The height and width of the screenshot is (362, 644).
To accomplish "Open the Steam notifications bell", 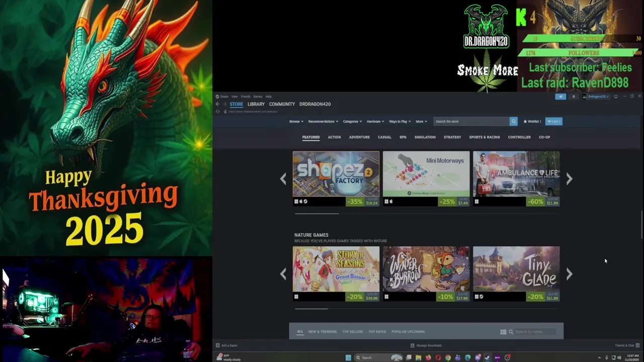I will coord(573,97).
